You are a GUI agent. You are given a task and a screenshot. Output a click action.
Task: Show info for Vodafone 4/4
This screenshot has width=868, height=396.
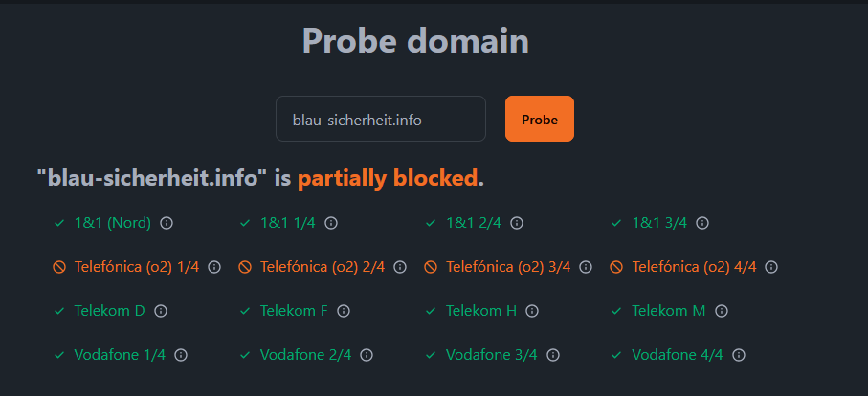739,355
